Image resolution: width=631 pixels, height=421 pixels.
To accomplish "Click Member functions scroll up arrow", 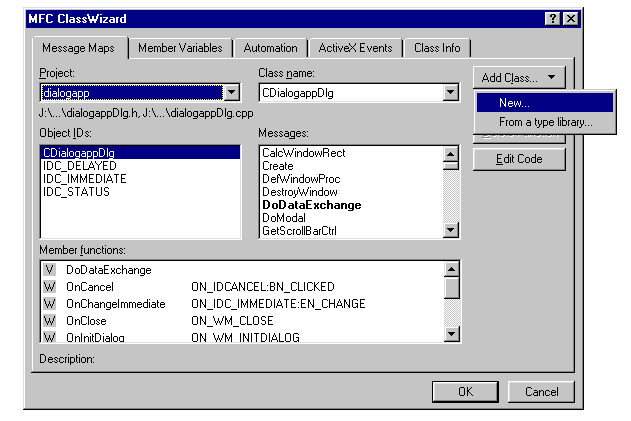I will (452, 269).
